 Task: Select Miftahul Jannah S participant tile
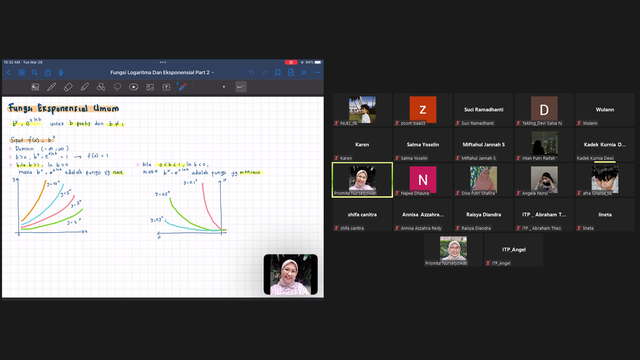tap(483, 145)
